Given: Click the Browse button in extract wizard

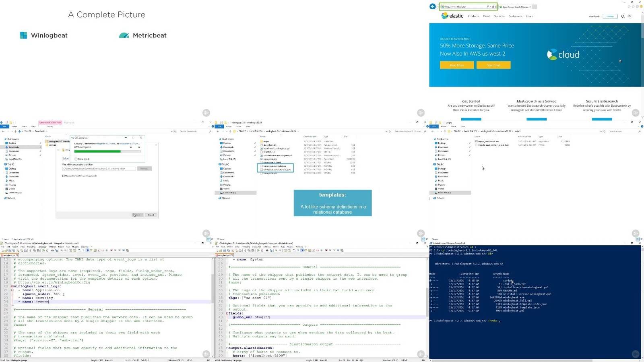Looking at the screenshot, I should coord(144,169).
